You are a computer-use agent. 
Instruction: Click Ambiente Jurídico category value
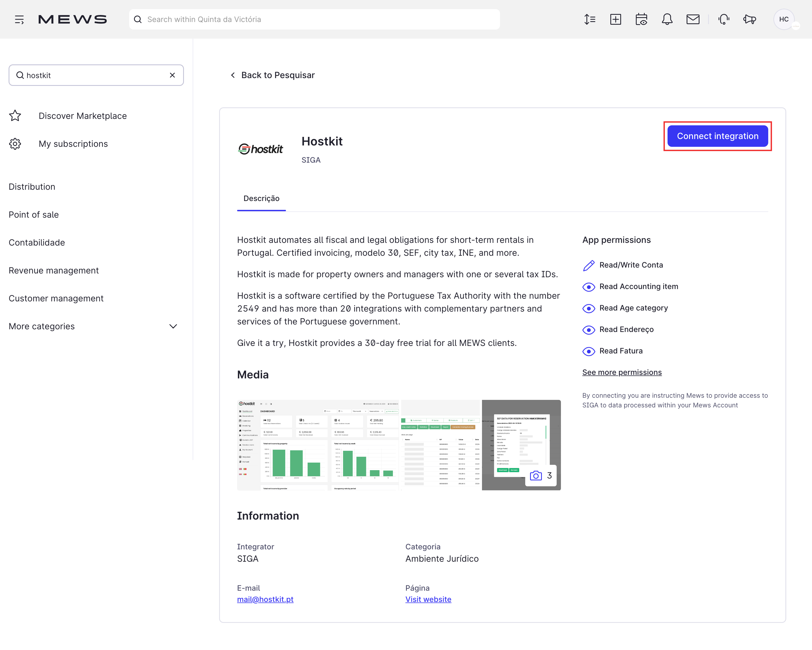442,558
